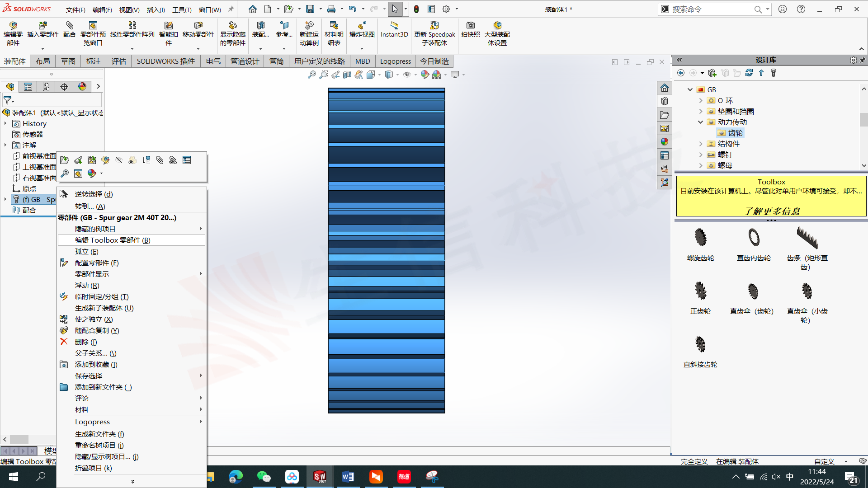The image size is (868, 488).
Task: Click Component Properties list icon in context toolbar
Action: (187, 160)
